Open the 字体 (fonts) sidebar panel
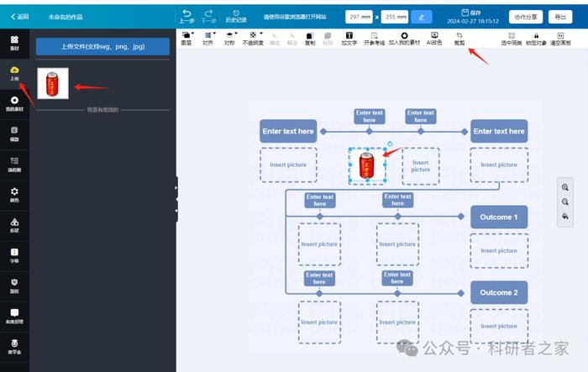588x372 pixels. (x=14, y=256)
